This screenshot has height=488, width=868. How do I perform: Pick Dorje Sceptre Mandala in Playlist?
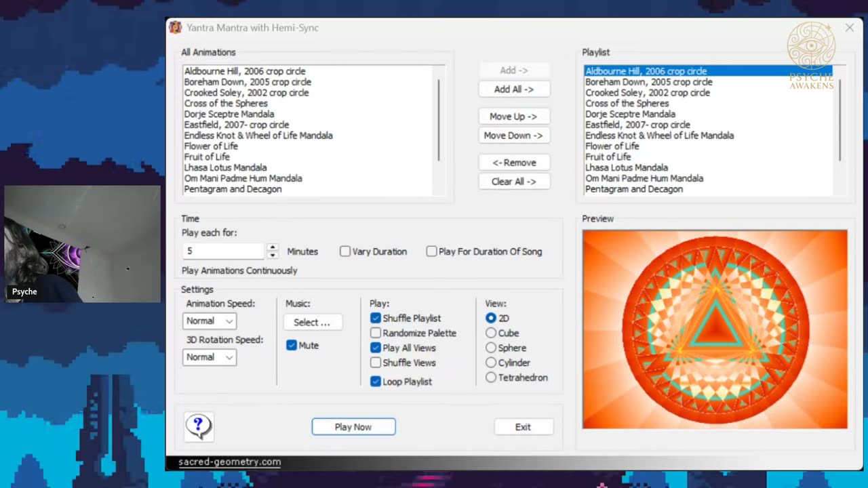[x=631, y=115]
